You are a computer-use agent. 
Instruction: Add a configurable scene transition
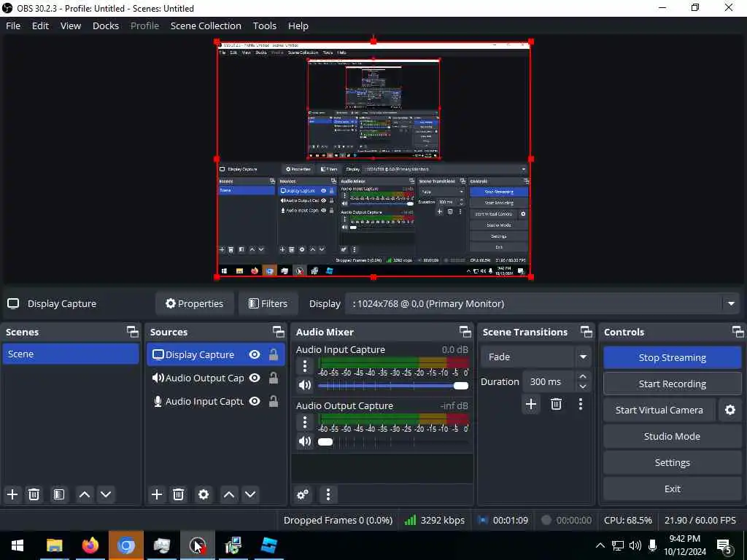(x=531, y=404)
